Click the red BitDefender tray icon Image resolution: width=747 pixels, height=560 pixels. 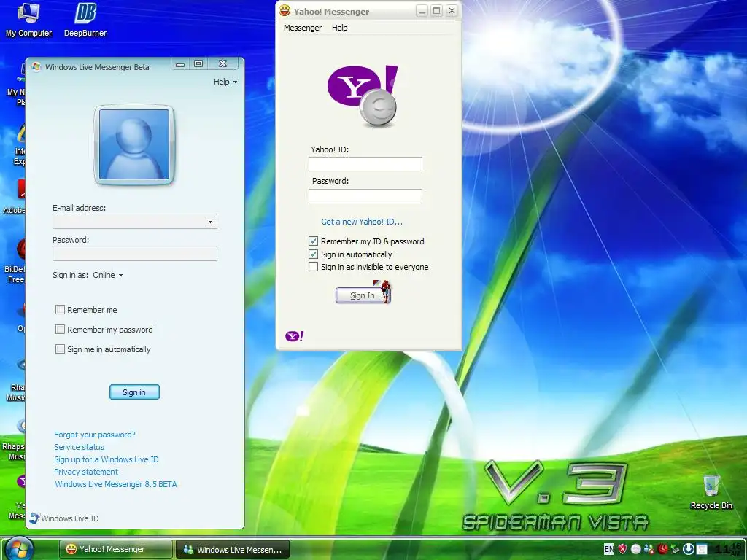pos(662,549)
